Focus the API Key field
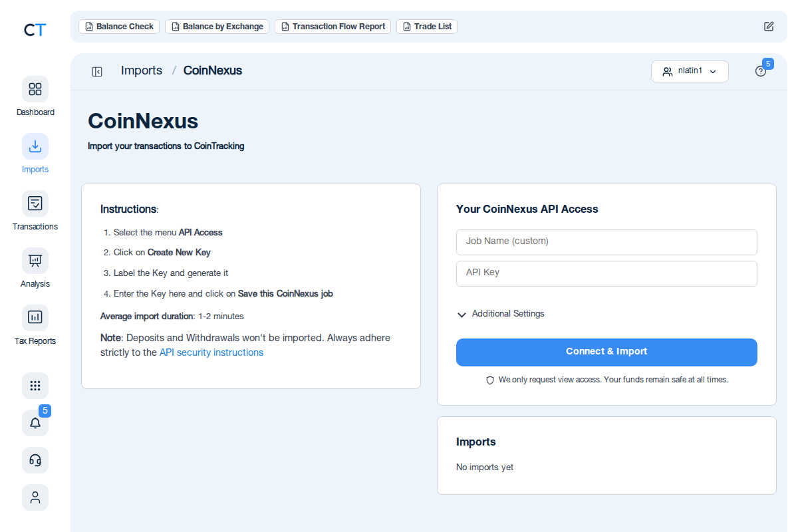Screen dimensions: 798x532 [606, 273]
